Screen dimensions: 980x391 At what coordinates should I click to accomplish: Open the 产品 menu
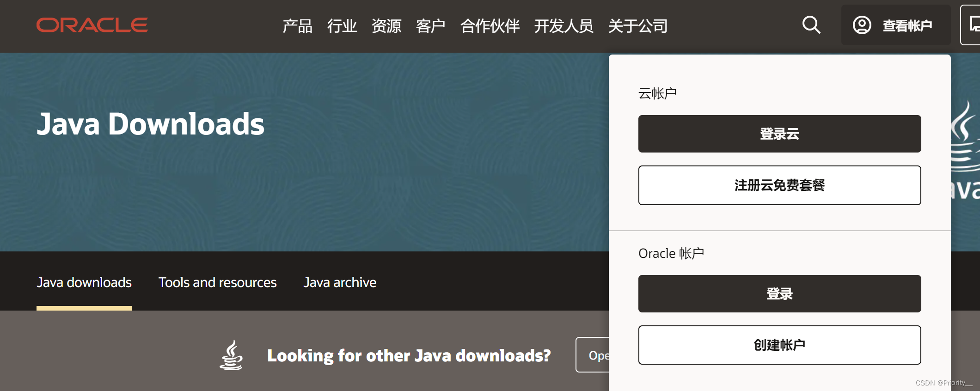pyautogui.click(x=297, y=26)
